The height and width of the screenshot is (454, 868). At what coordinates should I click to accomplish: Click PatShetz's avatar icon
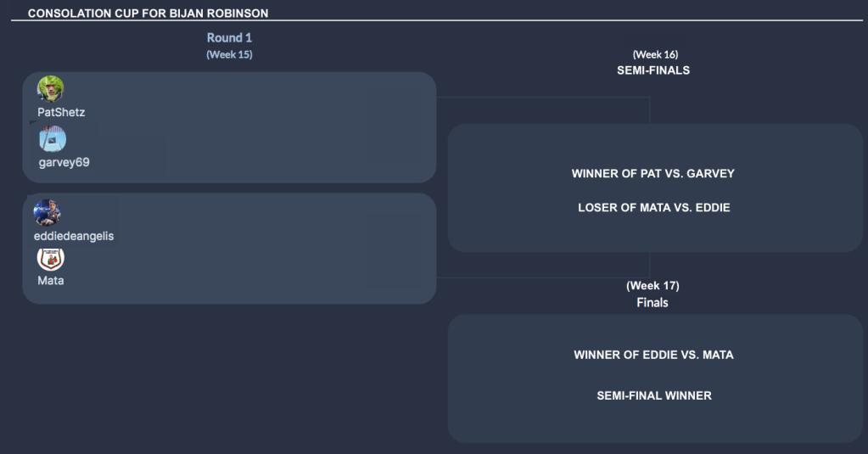click(x=50, y=89)
